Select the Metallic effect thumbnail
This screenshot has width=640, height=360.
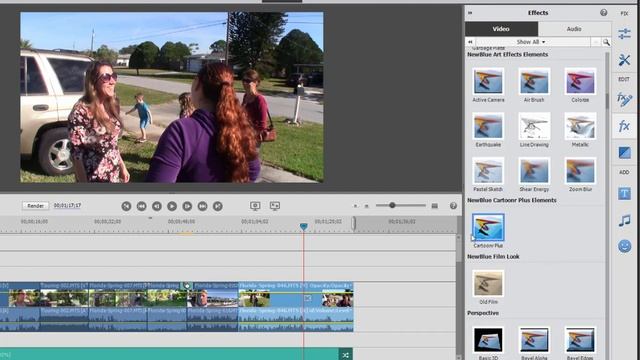tap(580, 126)
